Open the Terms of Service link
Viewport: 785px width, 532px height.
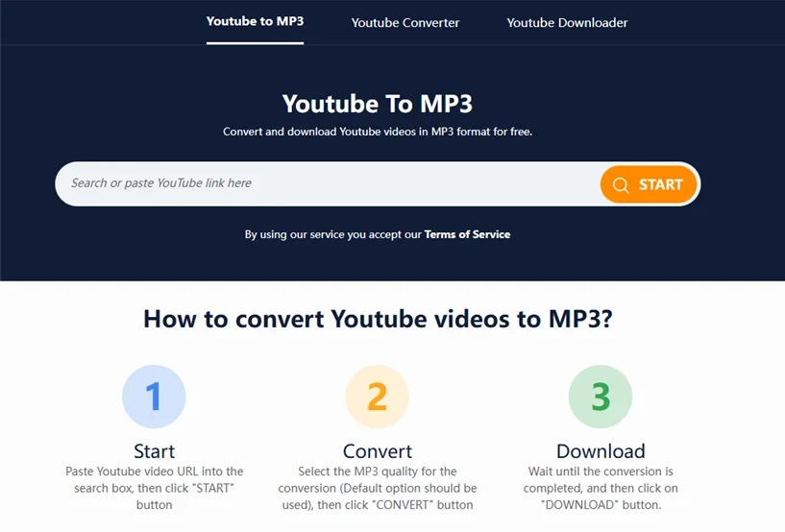[467, 234]
